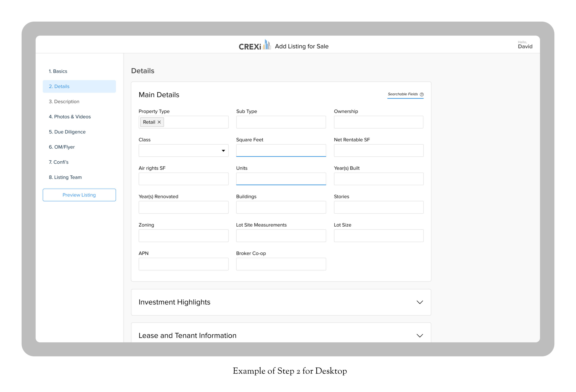Open the 5. Due Diligence step
This screenshot has width=576, height=392.
(67, 132)
